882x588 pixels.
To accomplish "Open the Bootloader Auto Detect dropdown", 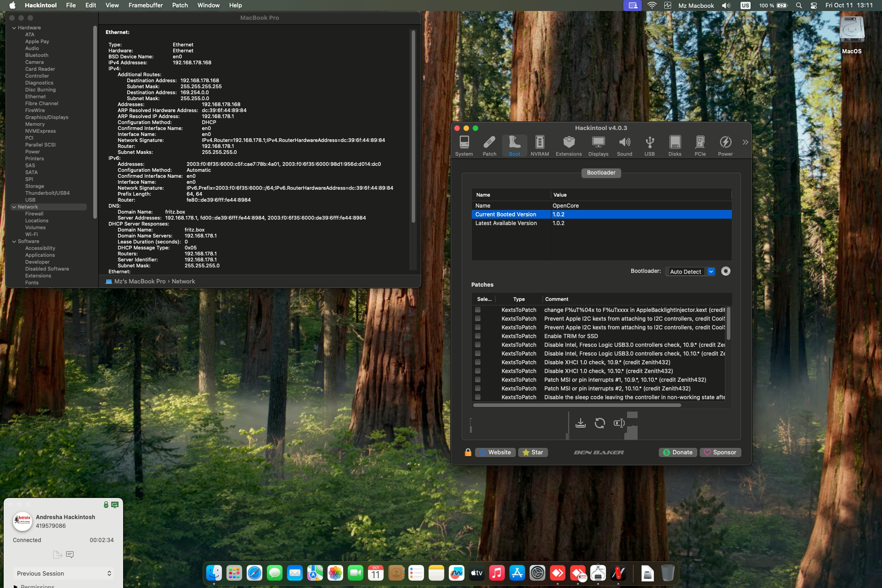I will [690, 271].
